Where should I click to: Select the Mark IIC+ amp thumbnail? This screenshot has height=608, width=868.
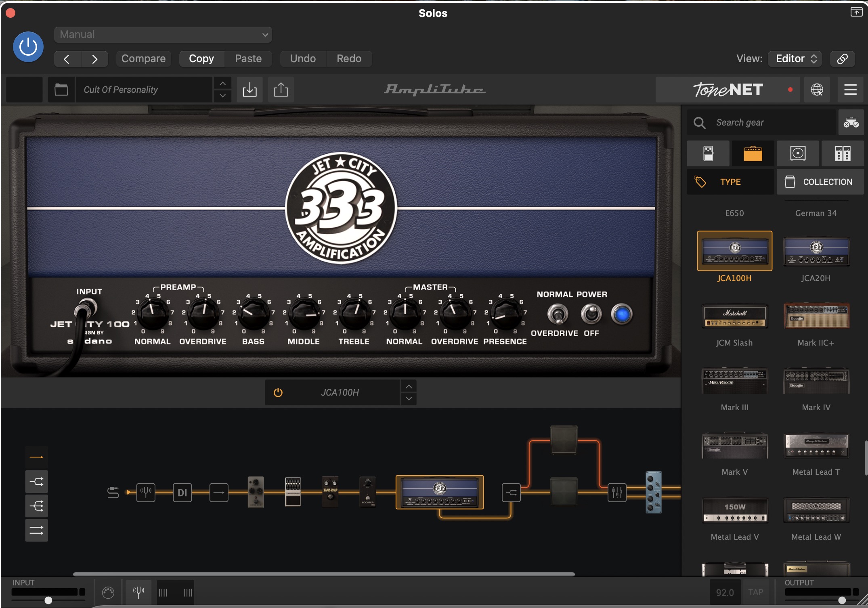click(x=816, y=316)
